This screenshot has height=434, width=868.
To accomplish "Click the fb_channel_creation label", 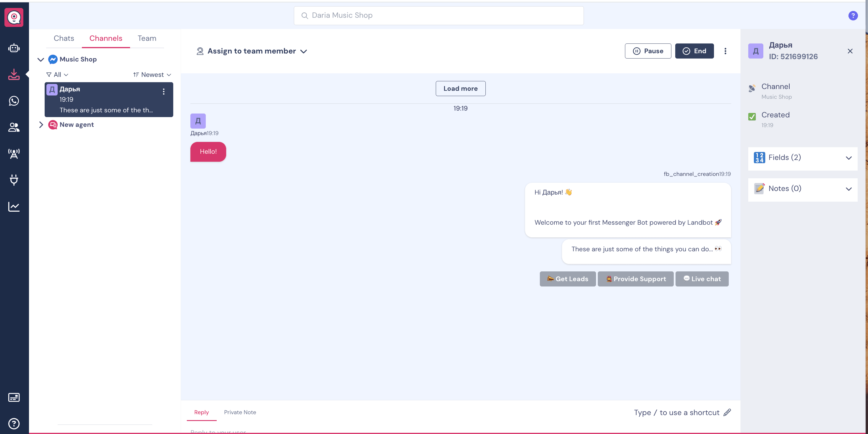I will pos(692,174).
